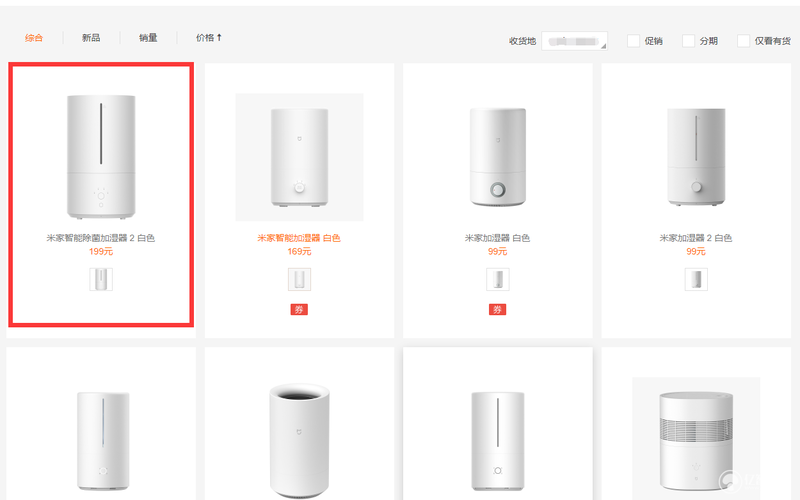Open 米家智能加湿器 白色 product image
Viewport: 800px width, 500px height.
pos(299,157)
